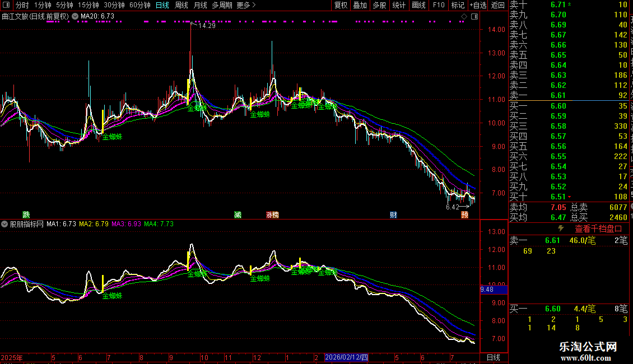Screen dimensions: 633x364
Task: Click 买十 order row at 6.51
Action: coord(569,197)
